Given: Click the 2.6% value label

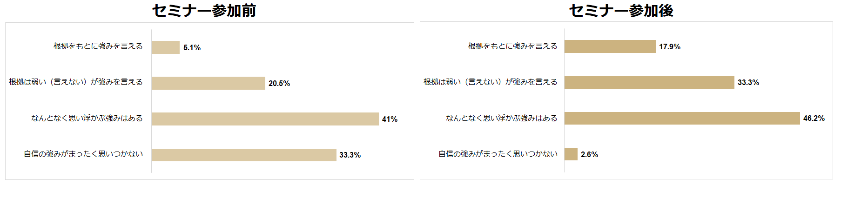Looking at the screenshot, I should 589,154.
